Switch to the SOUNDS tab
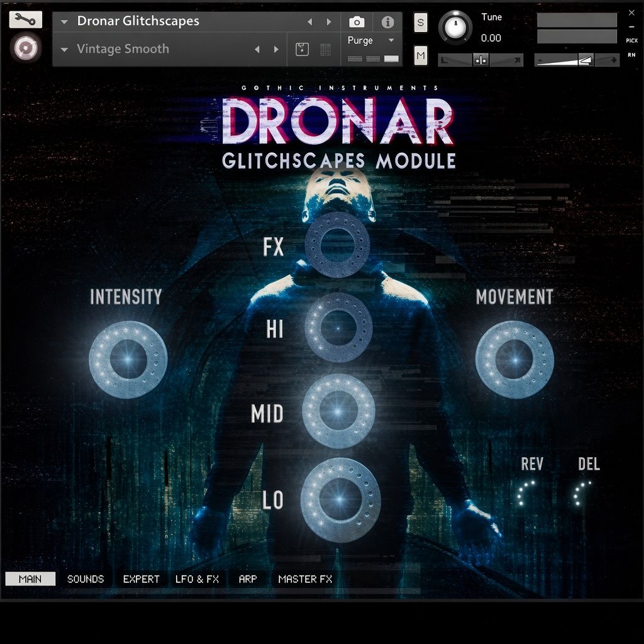 click(x=86, y=579)
